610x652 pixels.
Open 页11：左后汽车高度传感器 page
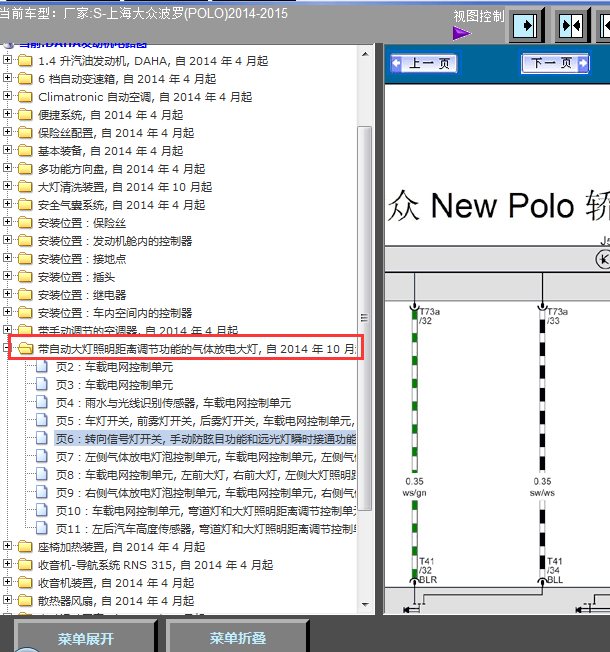click(205, 529)
